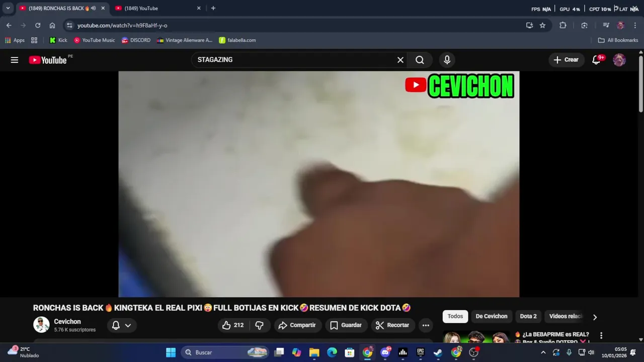Clip the video with Recortar

pos(393,325)
